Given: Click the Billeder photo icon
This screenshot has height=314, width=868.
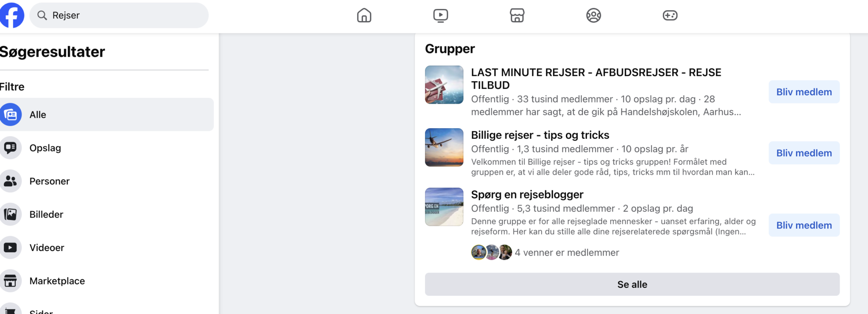Looking at the screenshot, I should (11, 214).
